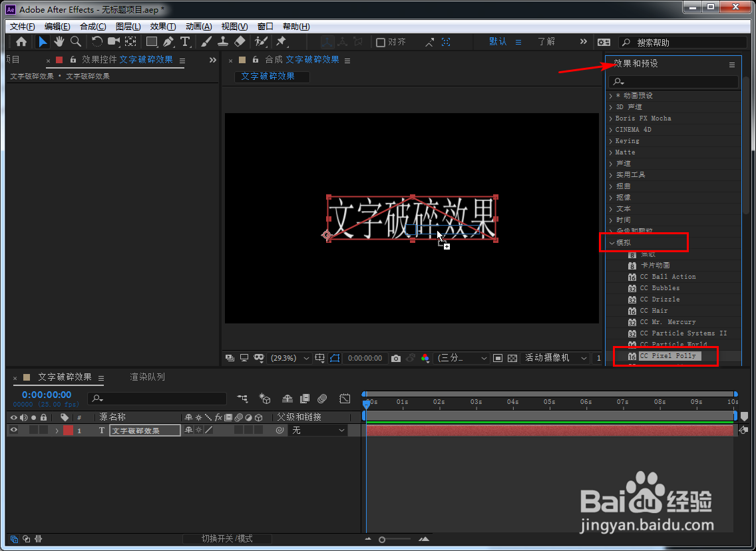
Task: Select the Hand tool in the toolbar
Action: pos(58,41)
